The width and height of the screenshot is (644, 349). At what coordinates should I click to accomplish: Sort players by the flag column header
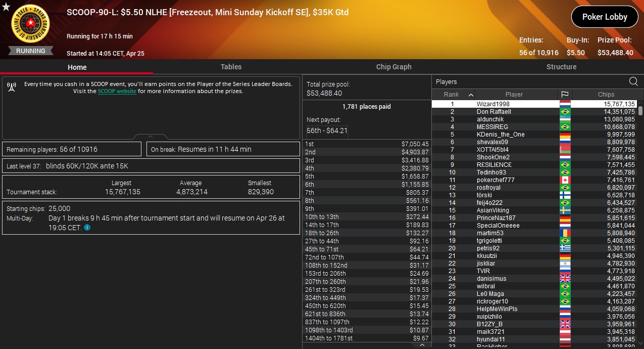click(x=565, y=95)
